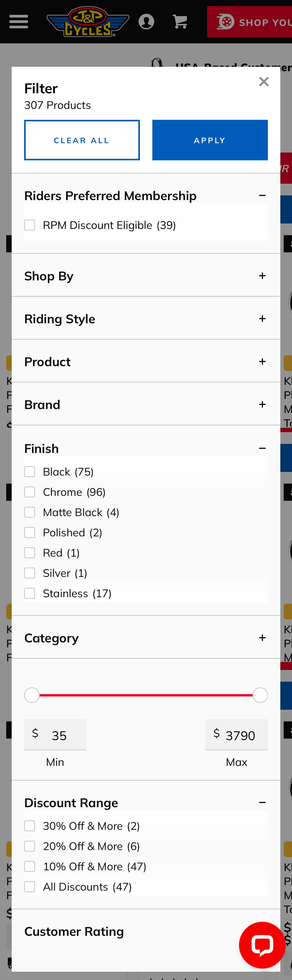The height and width of the screenshot is (980, 292).
Task: Check RPM Discount Eligible filter
Action: click(30, 225)
